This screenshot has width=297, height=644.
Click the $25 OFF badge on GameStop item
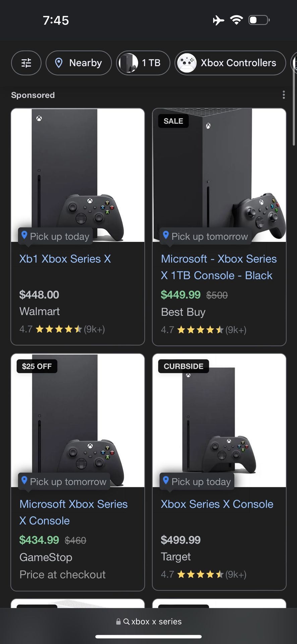click(36, 366)
